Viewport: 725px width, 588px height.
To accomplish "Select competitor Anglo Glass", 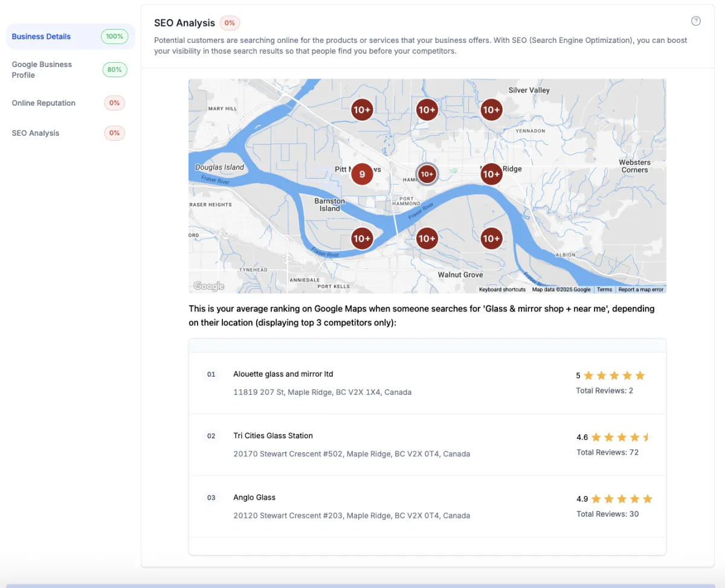I will 254,497.
